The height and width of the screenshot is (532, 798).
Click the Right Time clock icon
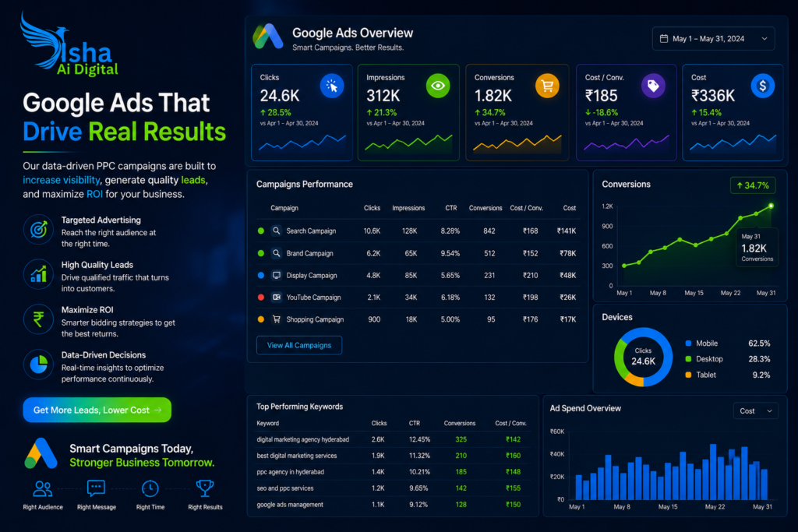(x=150, y=488)
